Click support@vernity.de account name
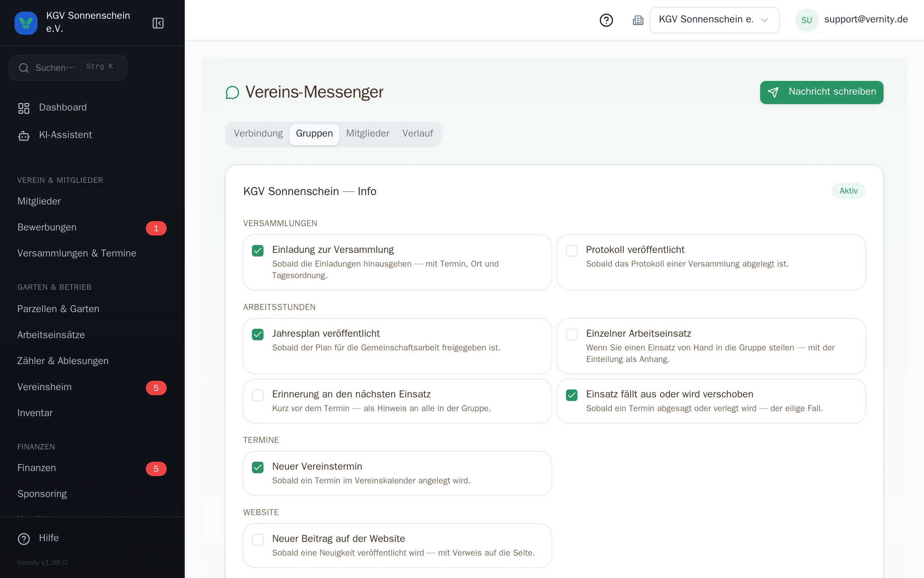Viewport: 924px width, 578px height. coord(866,20)
